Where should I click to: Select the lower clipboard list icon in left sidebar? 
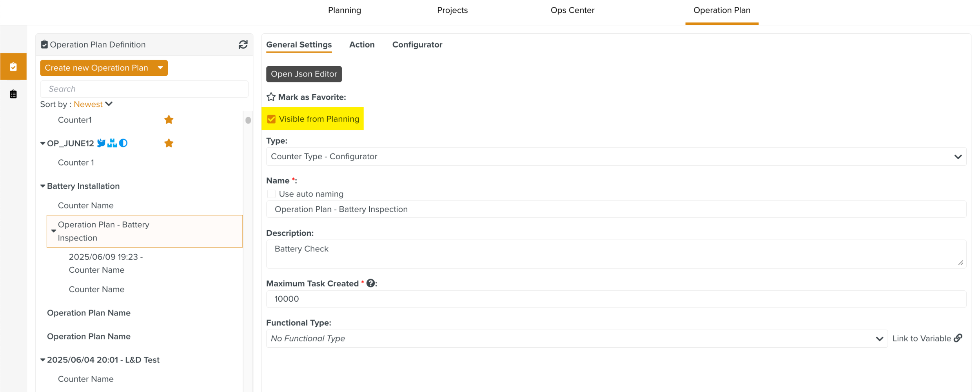[x=13, y=94]
